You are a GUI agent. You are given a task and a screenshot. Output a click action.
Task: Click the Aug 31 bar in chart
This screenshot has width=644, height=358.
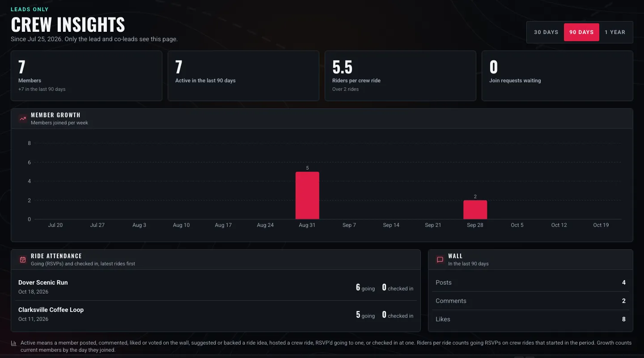tap(307, 196)
